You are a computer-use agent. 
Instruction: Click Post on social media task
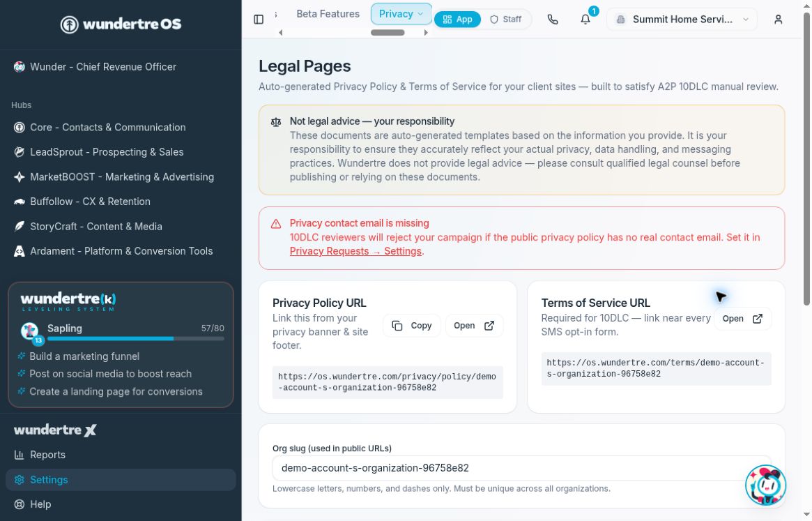(x=110, y=374)
